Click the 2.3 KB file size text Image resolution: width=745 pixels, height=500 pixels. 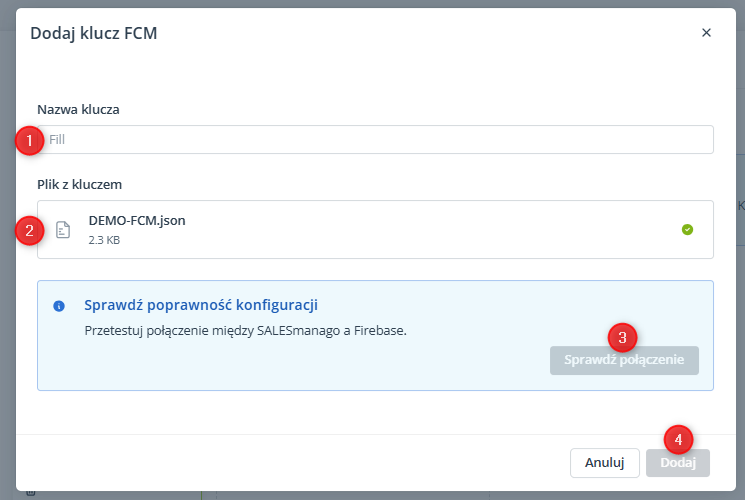pyautogui.click(x=104, y=240)
